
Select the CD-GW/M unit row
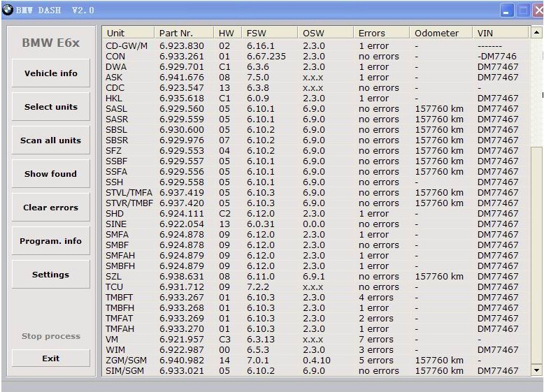316,45
